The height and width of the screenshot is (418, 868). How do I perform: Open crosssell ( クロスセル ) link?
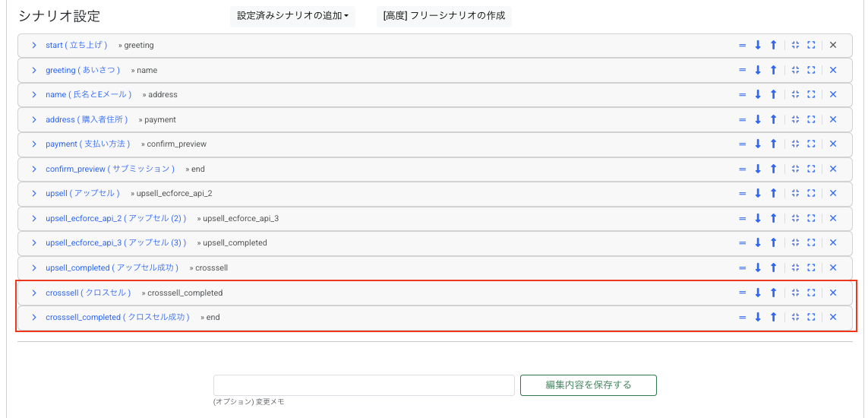(x=89, y=293)
